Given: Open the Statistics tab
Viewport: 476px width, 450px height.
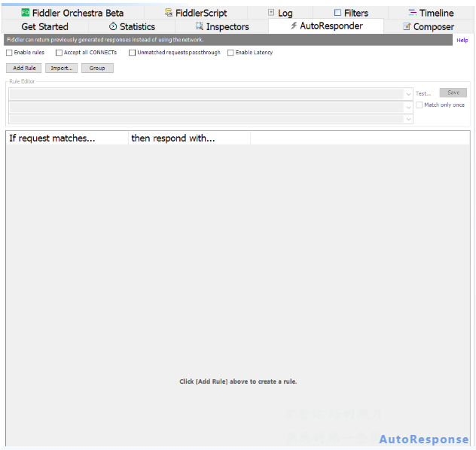Looking at the screenshot, I should click(x=132, y=26).
